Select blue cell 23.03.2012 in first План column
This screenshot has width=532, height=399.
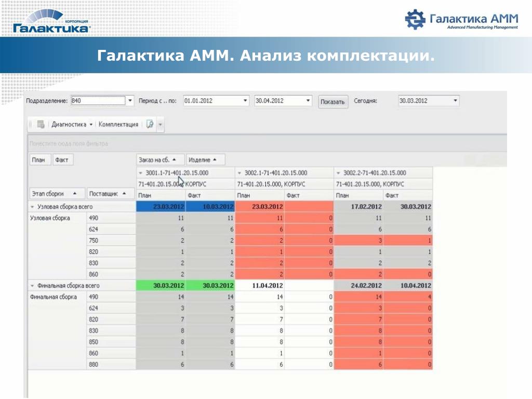[161, 207]
